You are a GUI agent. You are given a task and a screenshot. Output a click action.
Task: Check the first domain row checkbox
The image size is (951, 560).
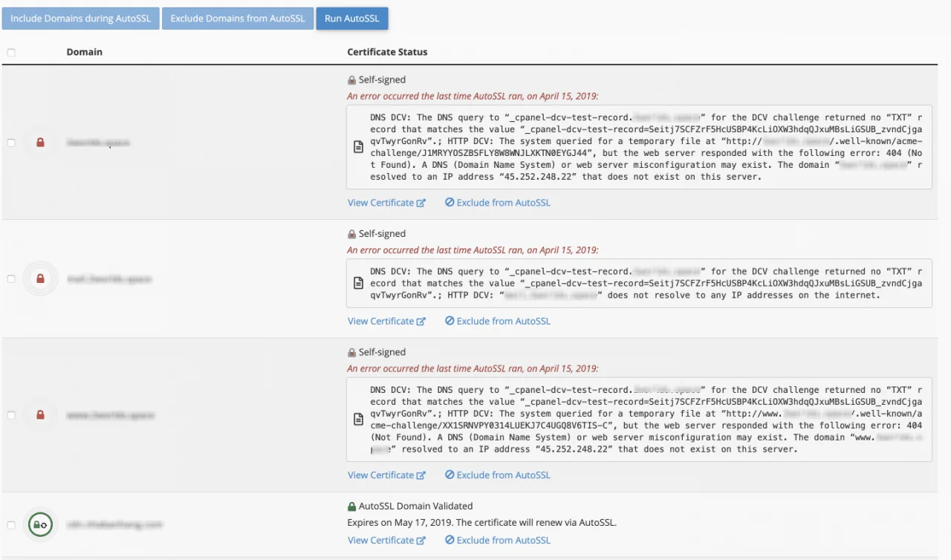pyautogui.click(x=11, y=143)
